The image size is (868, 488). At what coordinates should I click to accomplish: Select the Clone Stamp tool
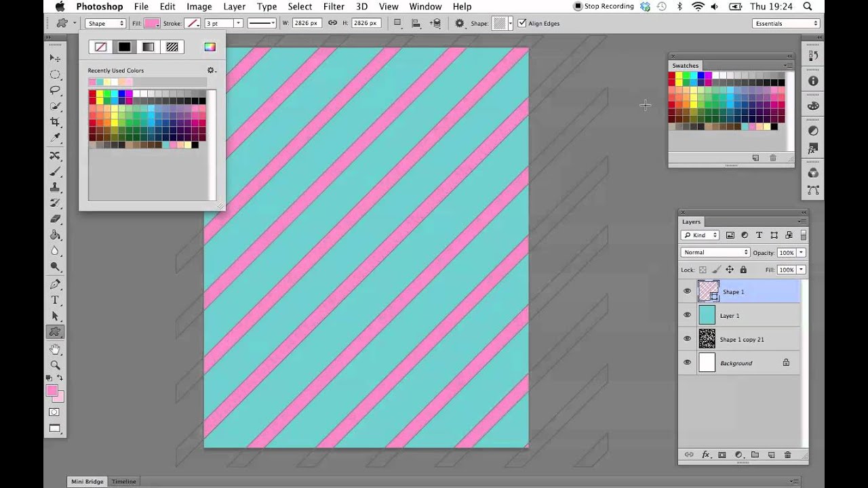click(x=55, y=187)
